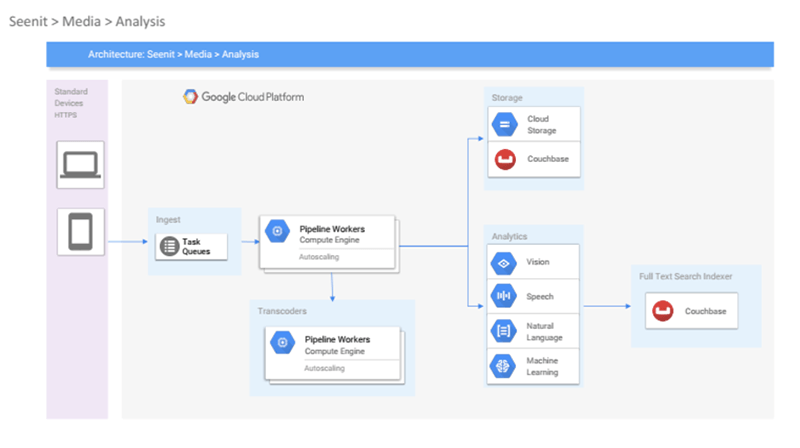Click the 'Ingest' group title

click(168, 220)
